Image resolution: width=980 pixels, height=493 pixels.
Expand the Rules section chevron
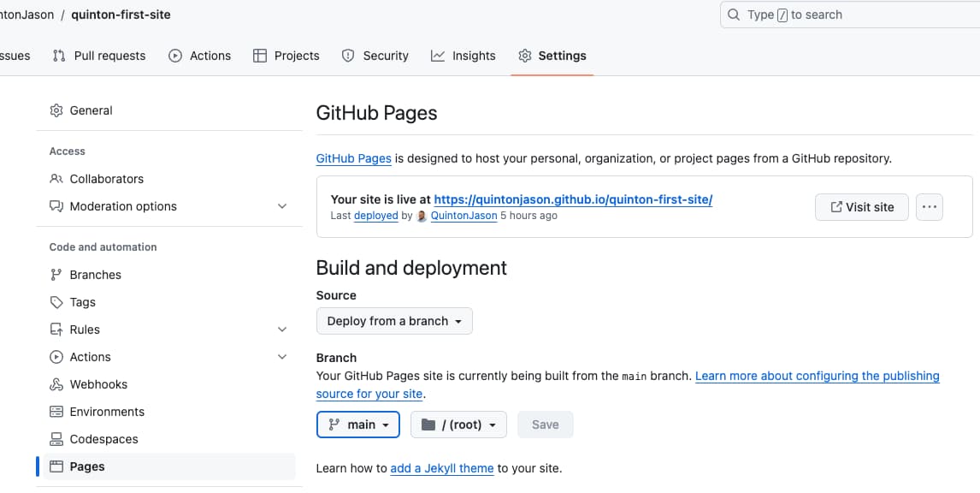282,330
